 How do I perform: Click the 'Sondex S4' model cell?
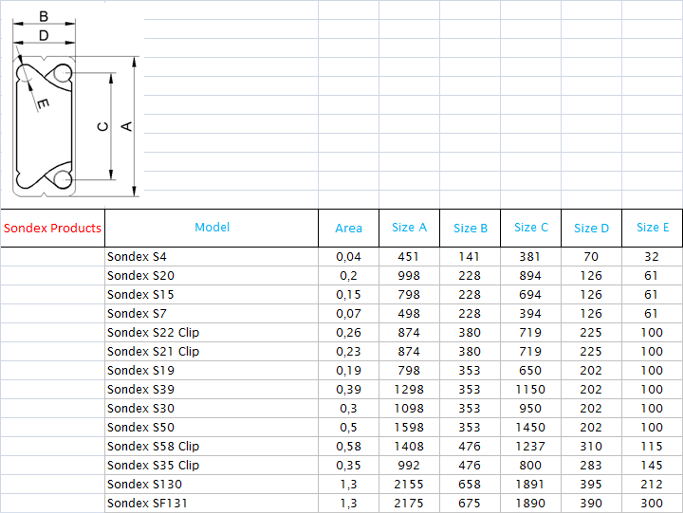[x=212, y=257]
